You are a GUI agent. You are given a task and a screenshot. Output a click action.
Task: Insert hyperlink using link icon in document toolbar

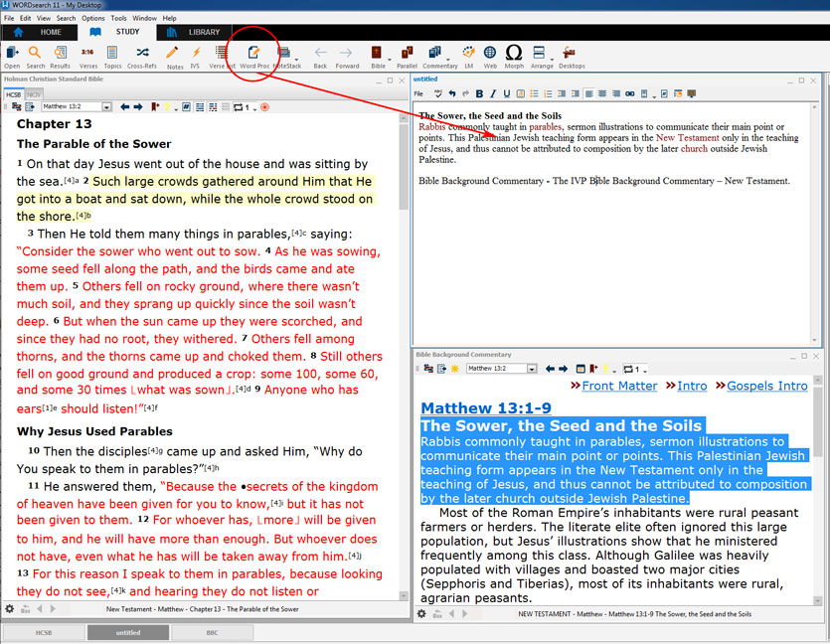(629, 93)
